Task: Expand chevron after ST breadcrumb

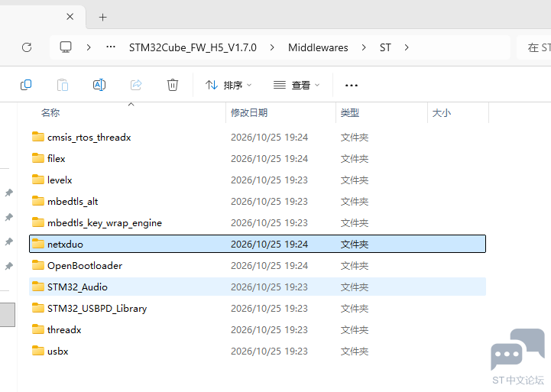Action: tap(407, 47)
